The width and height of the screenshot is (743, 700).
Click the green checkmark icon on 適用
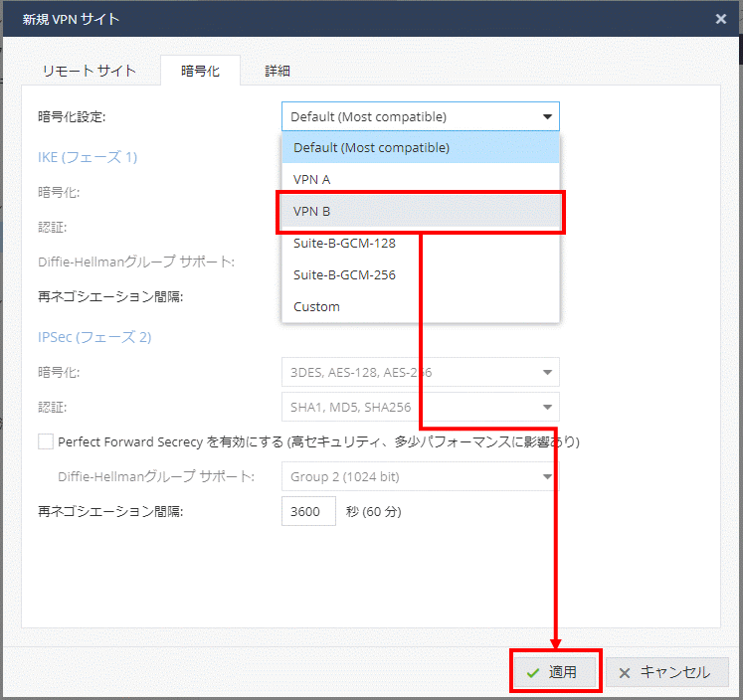coord(533,673)
